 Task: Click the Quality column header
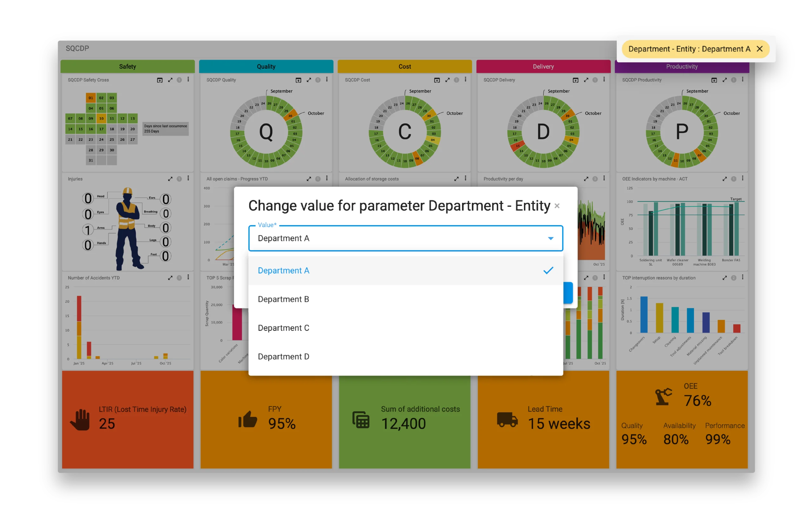coord(266,67)
